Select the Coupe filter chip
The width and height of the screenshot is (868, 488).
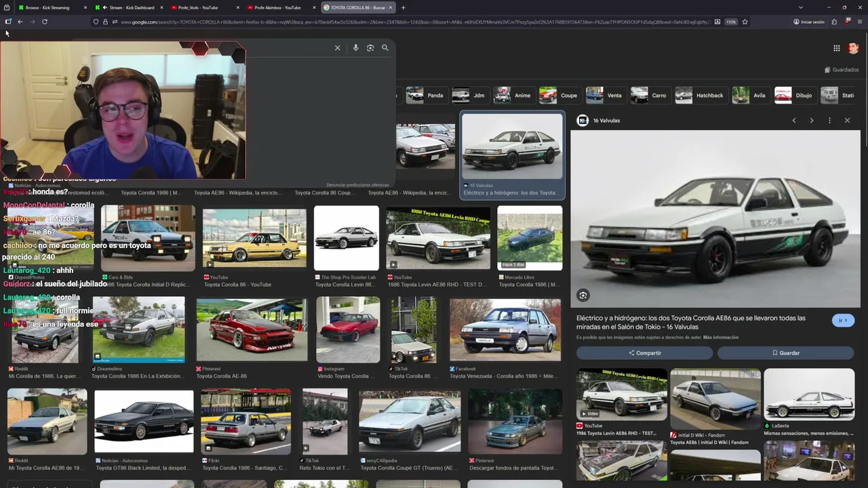point(559,96)
